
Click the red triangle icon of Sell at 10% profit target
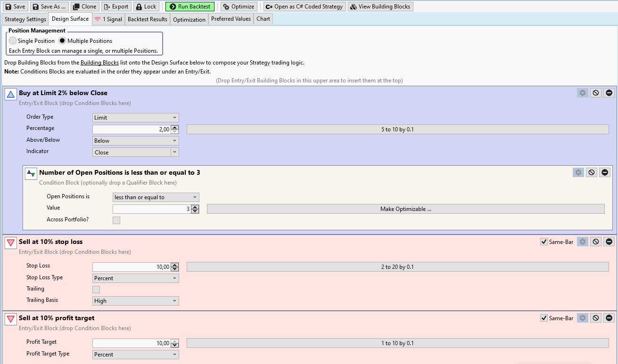point(11,319)
